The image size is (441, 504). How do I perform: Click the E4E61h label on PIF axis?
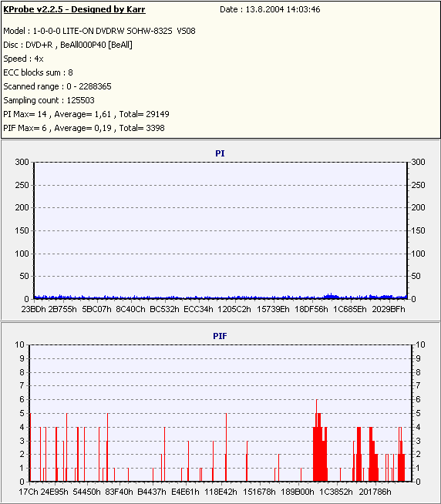tap(185, 492)
